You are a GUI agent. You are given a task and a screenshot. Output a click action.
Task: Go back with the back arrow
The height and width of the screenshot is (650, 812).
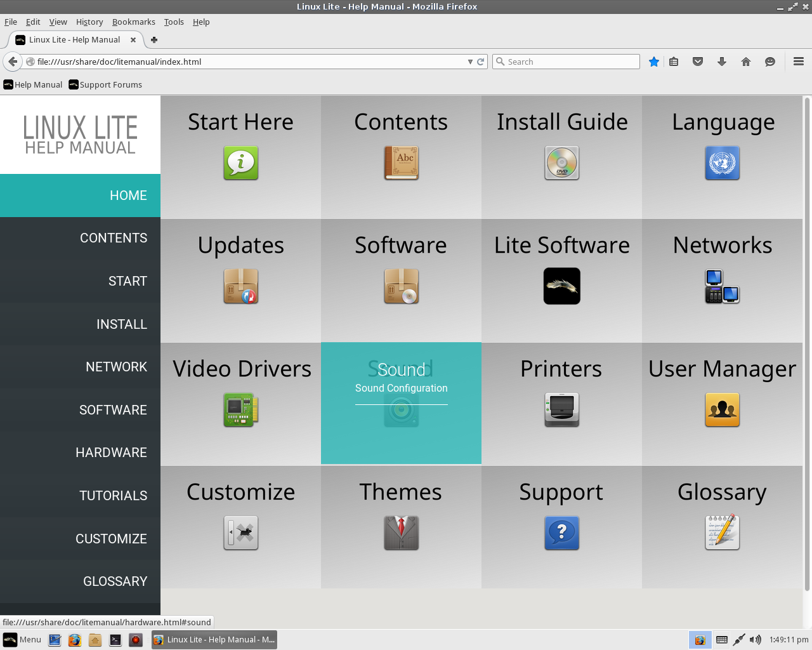click(x=13, y=62)
